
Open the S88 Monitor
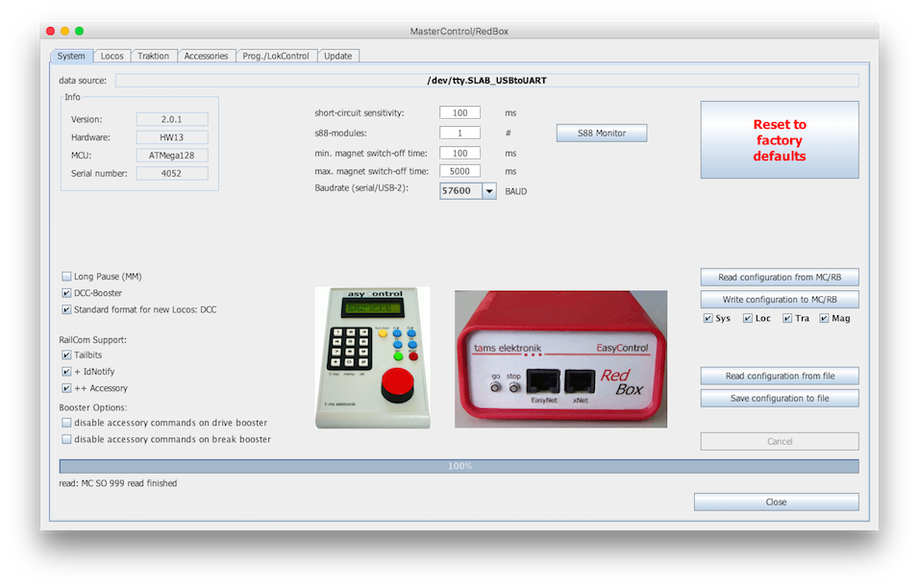601,133
